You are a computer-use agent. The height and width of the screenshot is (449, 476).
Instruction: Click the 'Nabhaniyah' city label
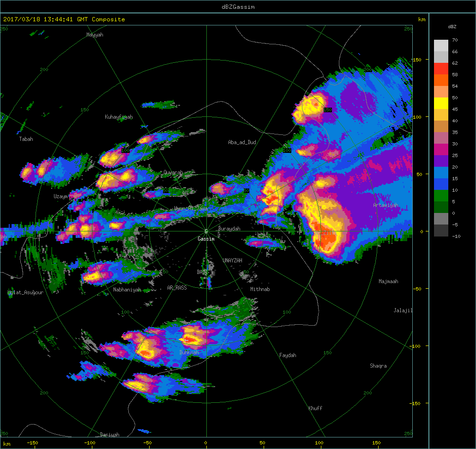[127, 290]
